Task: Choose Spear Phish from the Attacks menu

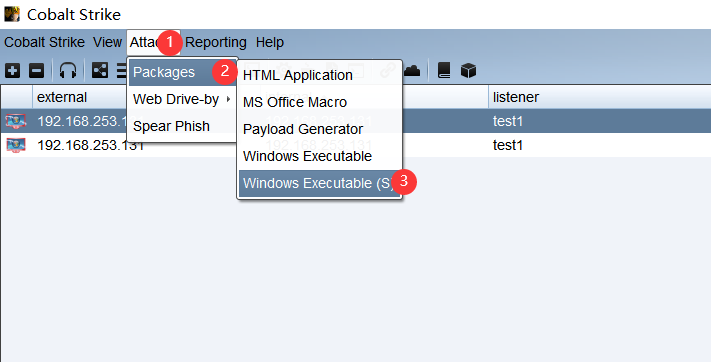Action: click(183, 126)
